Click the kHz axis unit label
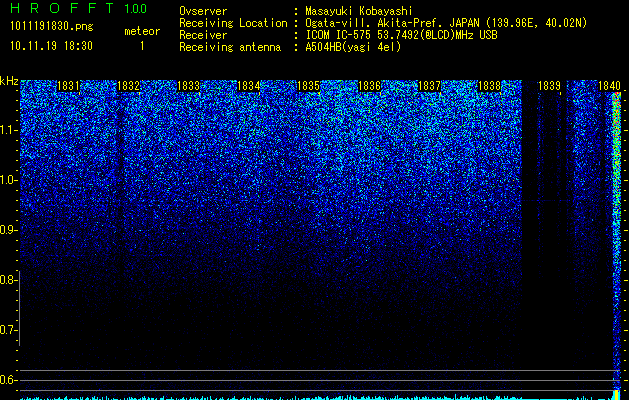Viewport: 629px width, 400px height. pyautogui.click(x=9, y=81)
